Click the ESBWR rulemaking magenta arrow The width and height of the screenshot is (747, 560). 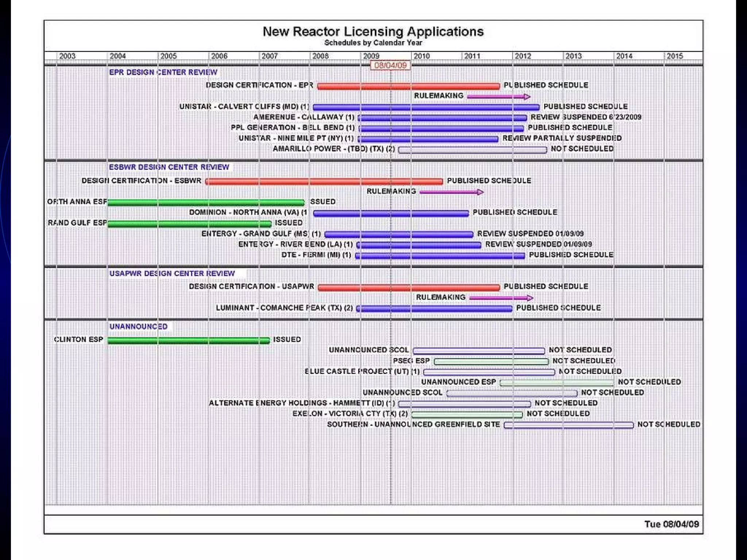point(452,192)
